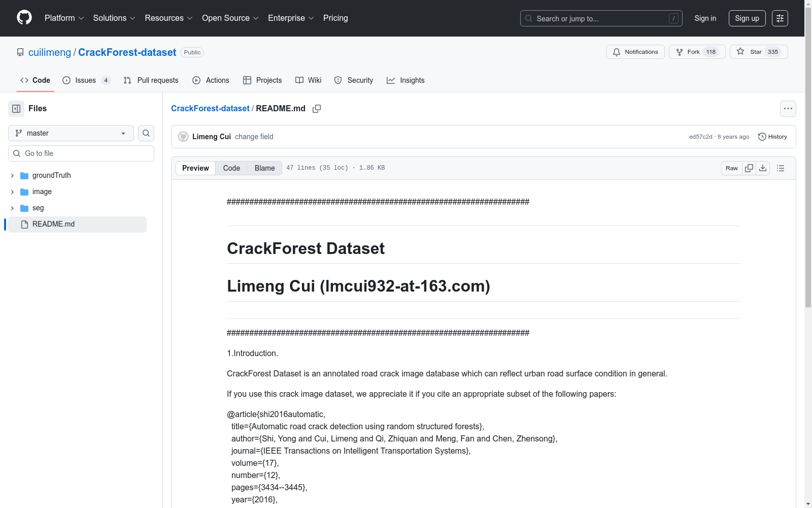
Task: Switch to Code view toggle
Action: [231, 168]
